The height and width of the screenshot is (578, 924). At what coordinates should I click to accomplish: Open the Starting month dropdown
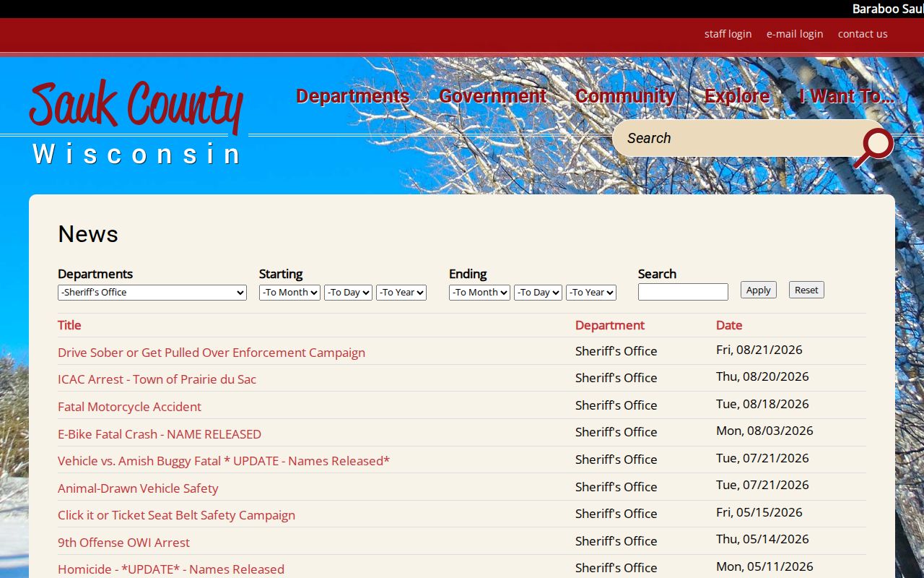point(289,293)
